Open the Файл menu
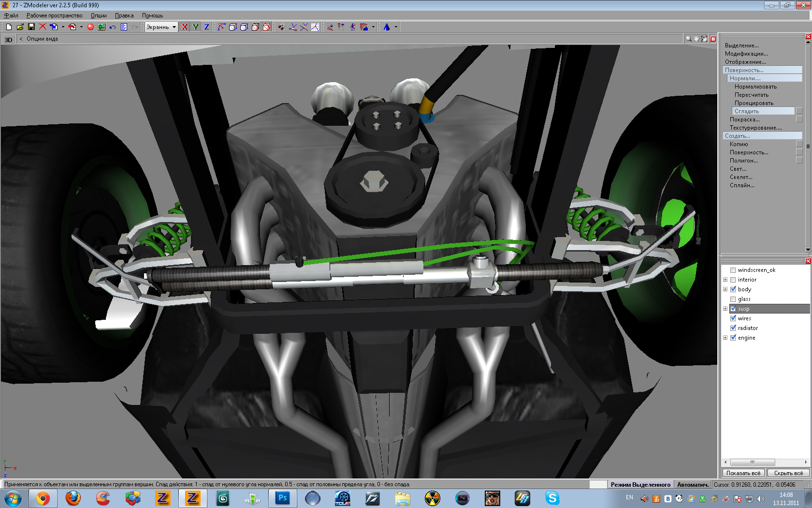 pos(11,15)
